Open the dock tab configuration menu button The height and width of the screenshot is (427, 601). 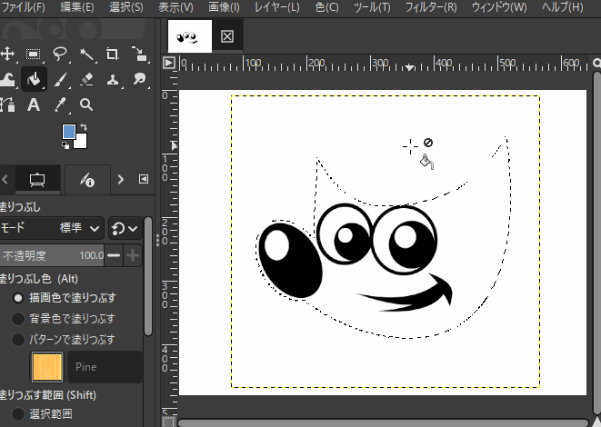pyautogui.click(x=143, y=180)
